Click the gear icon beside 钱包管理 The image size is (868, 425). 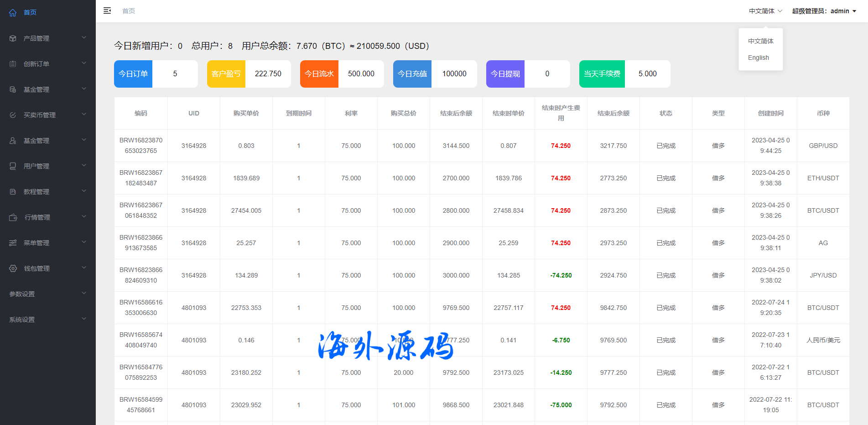click(x=13, y=268)
